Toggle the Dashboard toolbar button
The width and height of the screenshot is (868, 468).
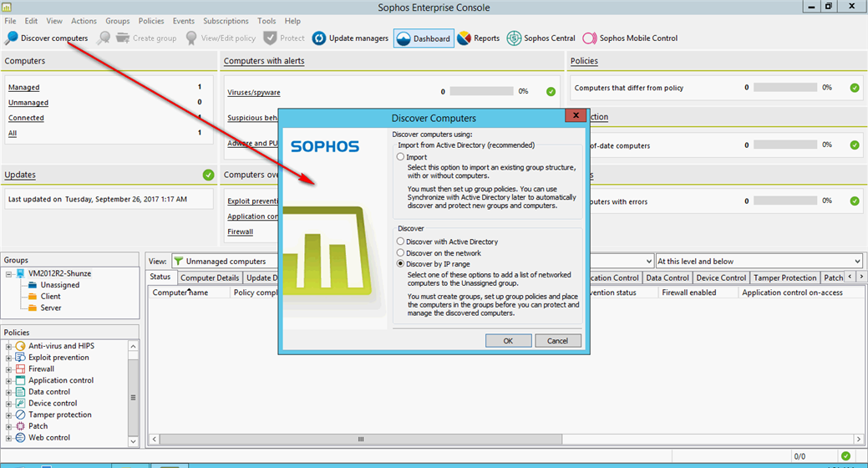click(x=424, y=38)
